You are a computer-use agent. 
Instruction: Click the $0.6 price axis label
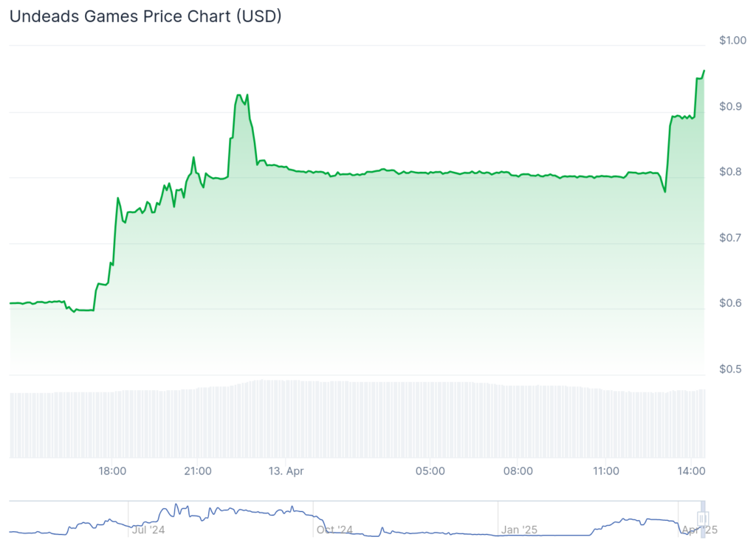729,303
